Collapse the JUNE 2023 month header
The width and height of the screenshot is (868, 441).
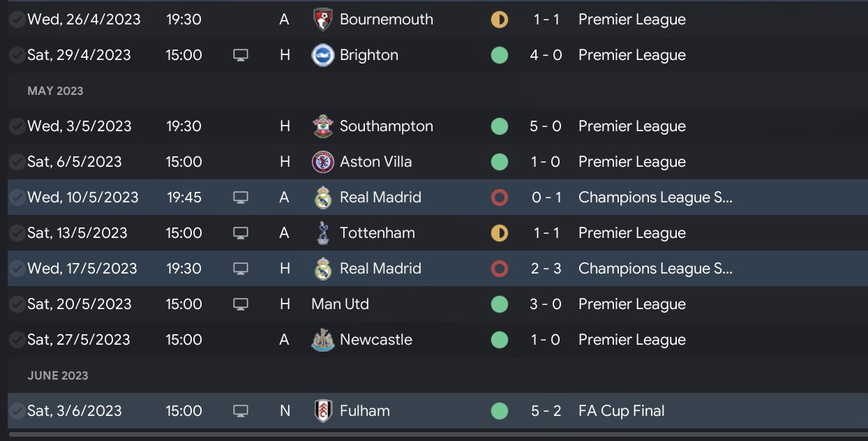click(x=58, y=375)
